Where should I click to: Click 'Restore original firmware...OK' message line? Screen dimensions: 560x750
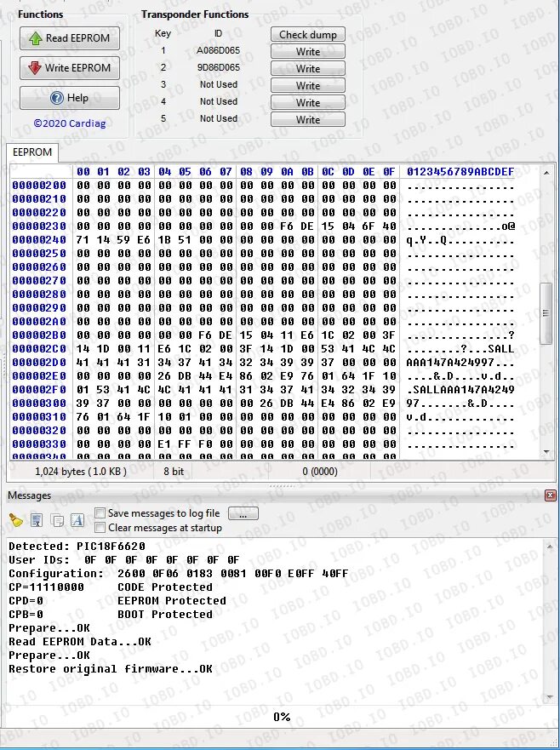point(111,669)
